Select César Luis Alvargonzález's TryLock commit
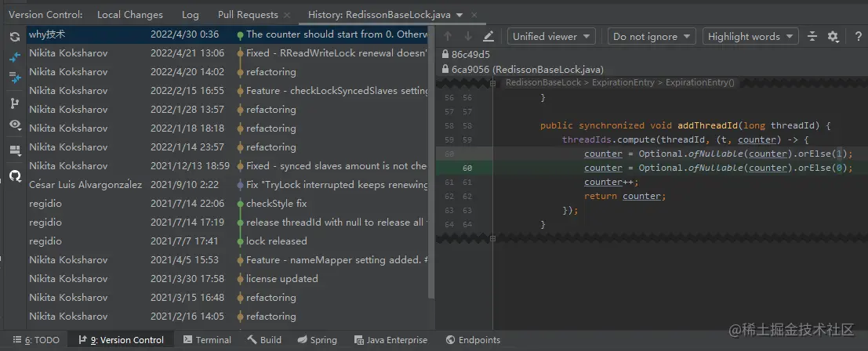 tap(227, 185)
